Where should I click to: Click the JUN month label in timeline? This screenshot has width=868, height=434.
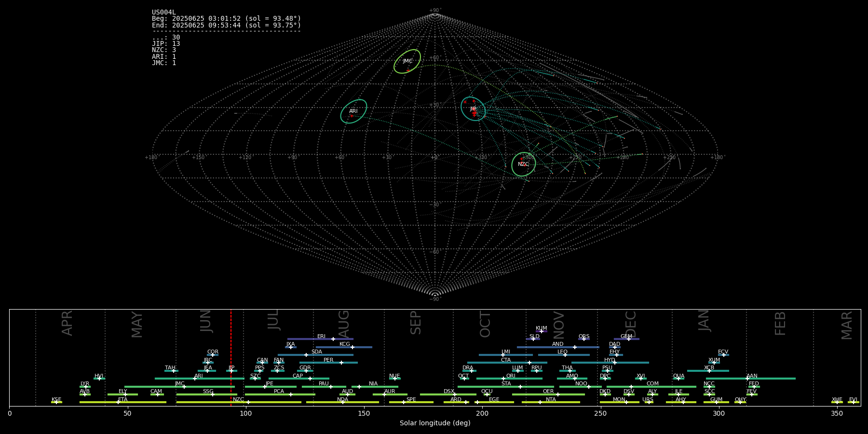206,321
